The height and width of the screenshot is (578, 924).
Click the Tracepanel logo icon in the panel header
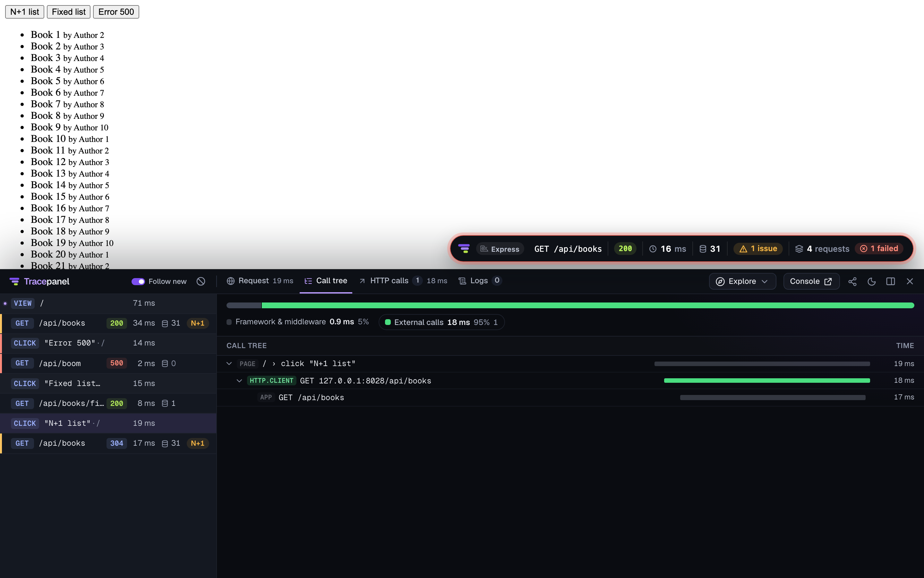(14, 281)
